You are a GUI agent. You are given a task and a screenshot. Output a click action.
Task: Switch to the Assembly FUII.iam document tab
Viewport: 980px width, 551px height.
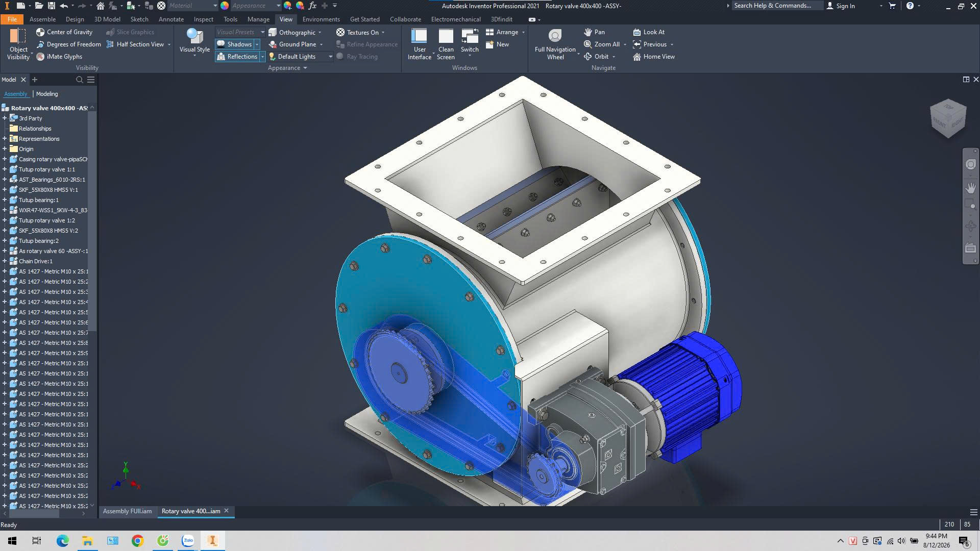pos(127,511)
